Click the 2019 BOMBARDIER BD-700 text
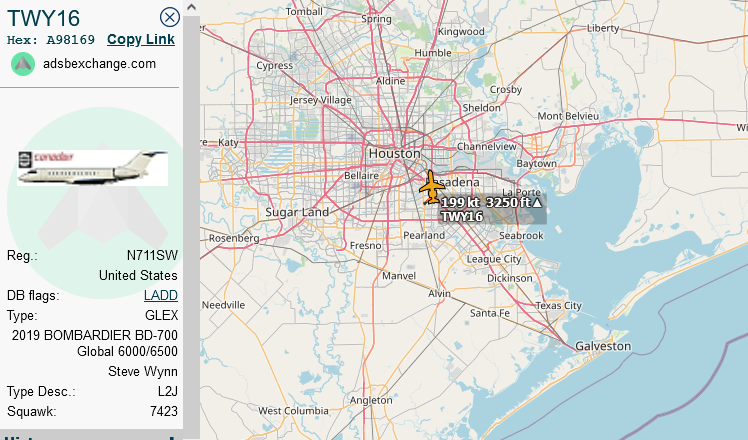748x440 pixels. [95, 335]
